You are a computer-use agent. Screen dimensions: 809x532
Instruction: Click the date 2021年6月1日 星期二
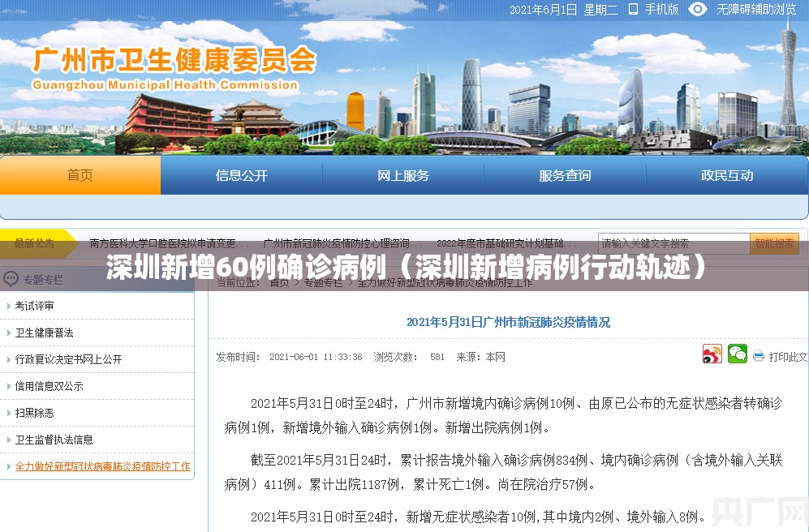563,9
